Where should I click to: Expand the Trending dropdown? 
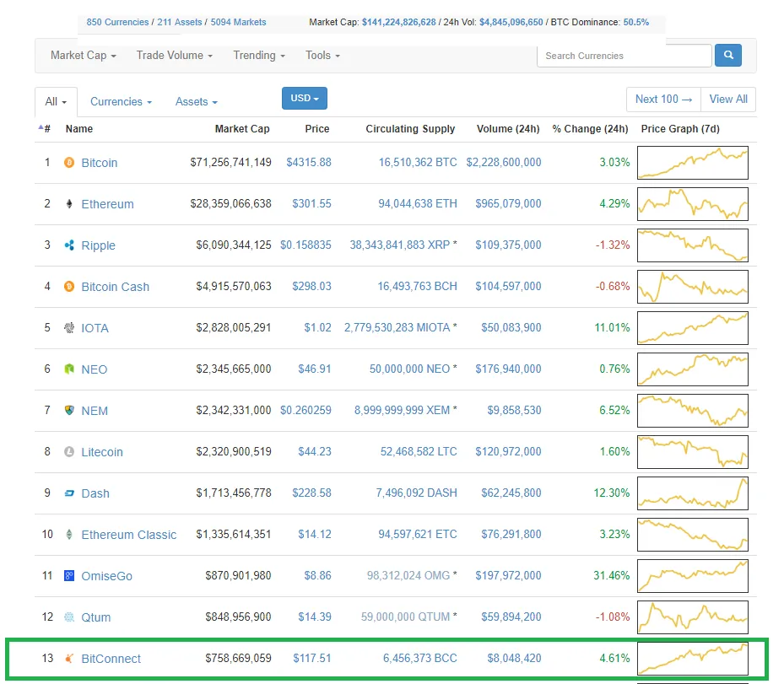click(259, 56)
